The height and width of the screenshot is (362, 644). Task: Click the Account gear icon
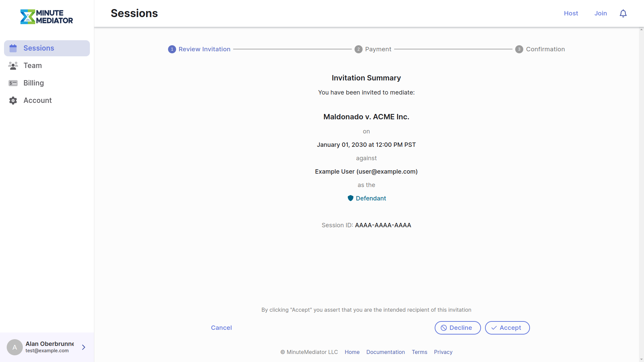click(13, 101)
